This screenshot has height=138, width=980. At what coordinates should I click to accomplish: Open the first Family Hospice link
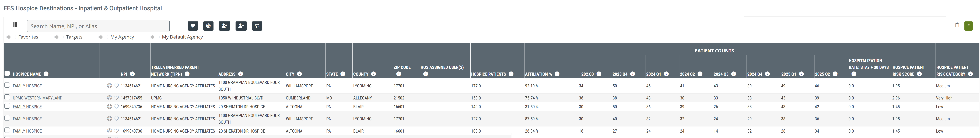[27, 86]
